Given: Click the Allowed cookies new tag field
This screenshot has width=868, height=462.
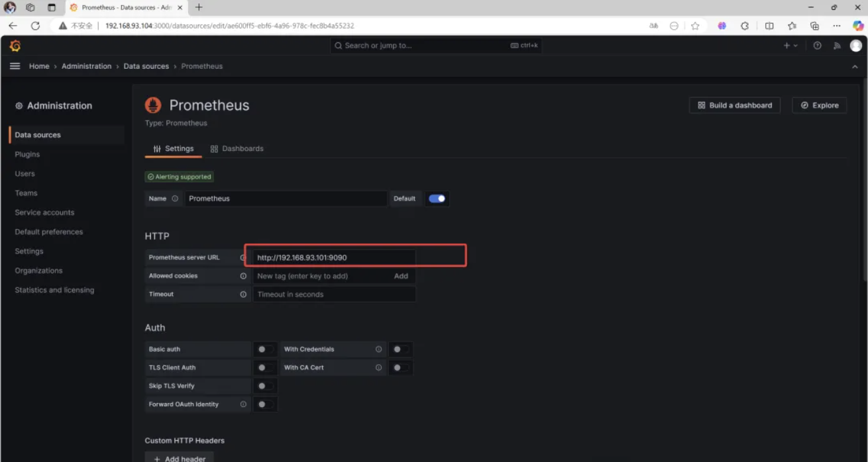Looking at the screenshot, I should click(x=321, y=276).
